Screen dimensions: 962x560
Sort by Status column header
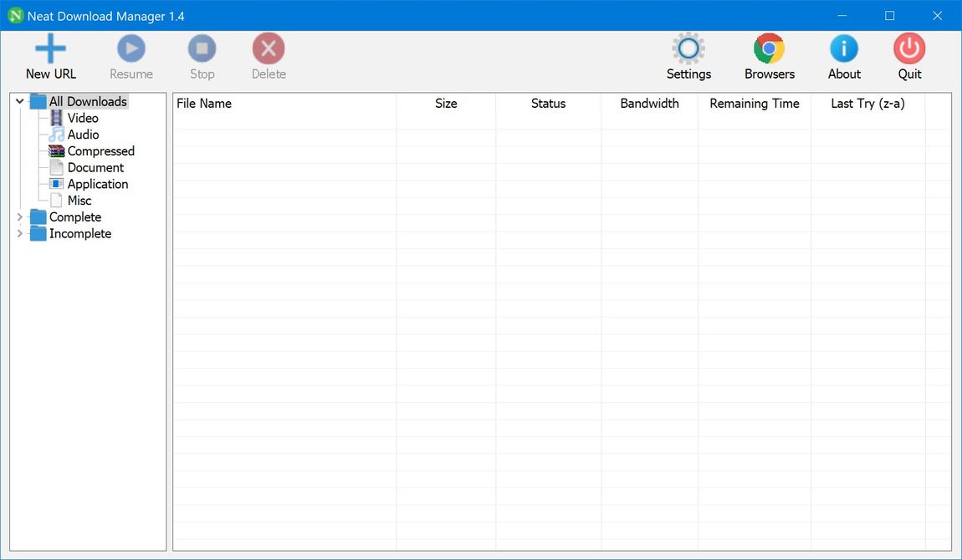point(549,104)
